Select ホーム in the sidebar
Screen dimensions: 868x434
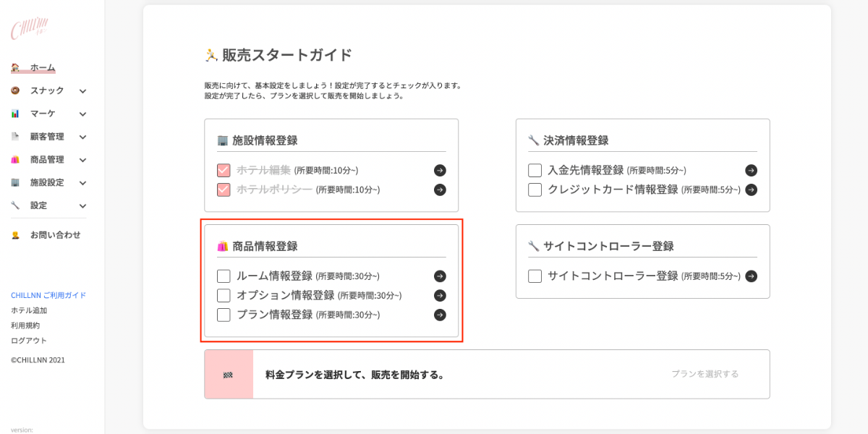pyautogui.click(x=42, y=67)
